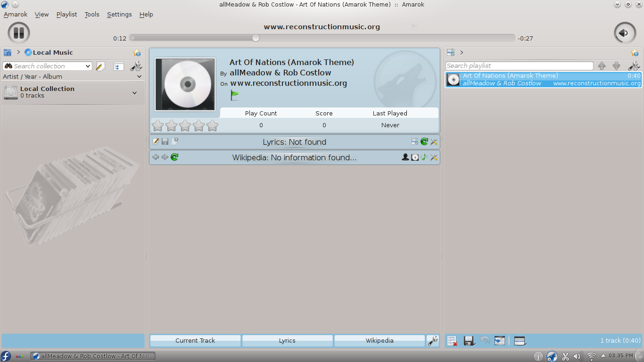Click the track progress slider knob
This screenshot has height=362, width=644.
point(256,38)
